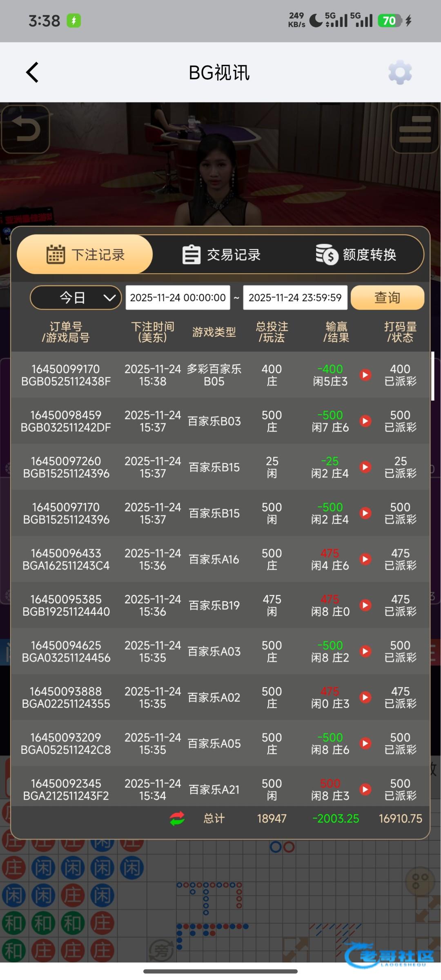Play replay for 百家乐B19 bet
Image resolution: width=441 pixels, height=980 pixels.
365,605
